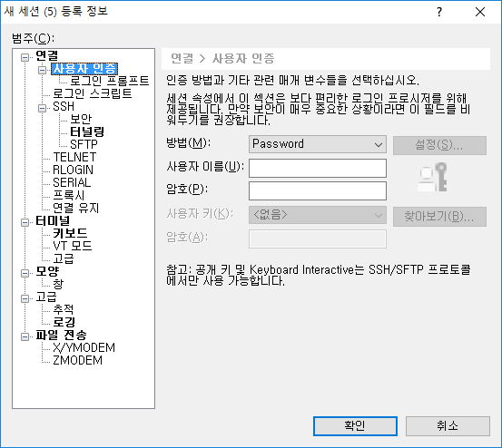This screenshot has width=502, height=448.
Task: Collapse the 파일 전송 tree node
Action: [x=25, y=336]
